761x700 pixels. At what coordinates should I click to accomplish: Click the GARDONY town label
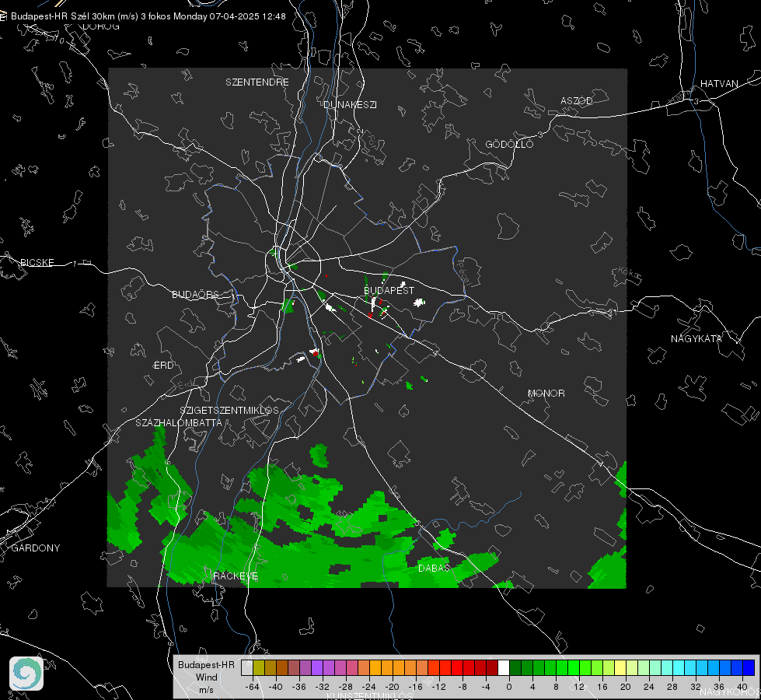click(x=36, y=548)
